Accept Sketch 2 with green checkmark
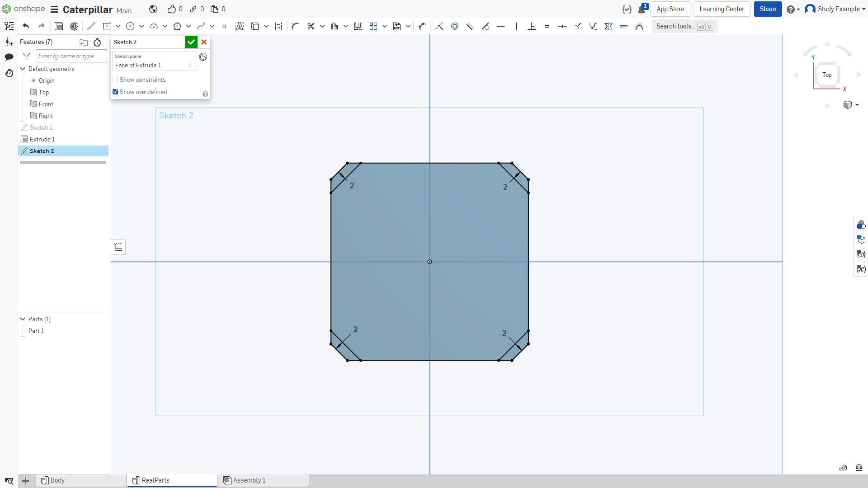This screenshot has height=488, width=868. click(191, 42)
